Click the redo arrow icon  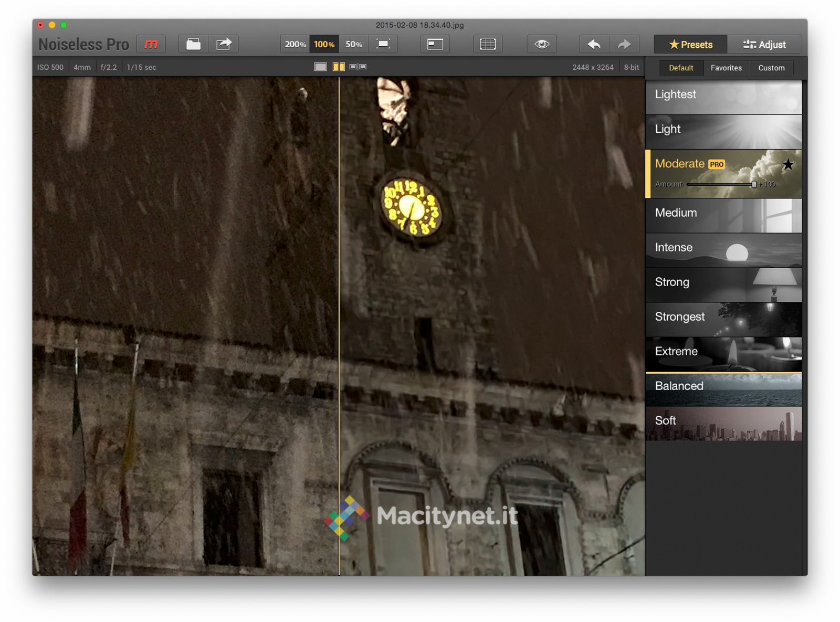tap(624, 44)
